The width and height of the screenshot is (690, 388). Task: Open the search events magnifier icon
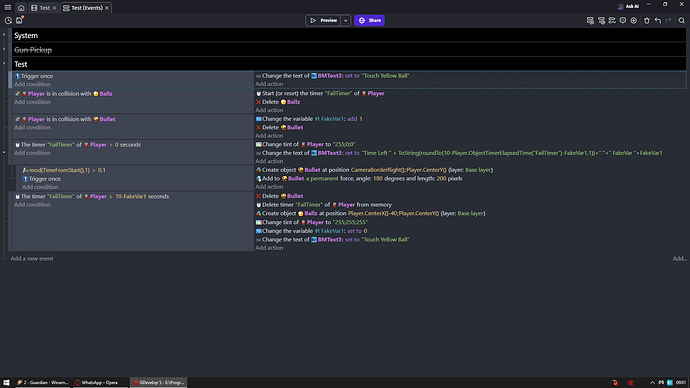coord(682,21)
